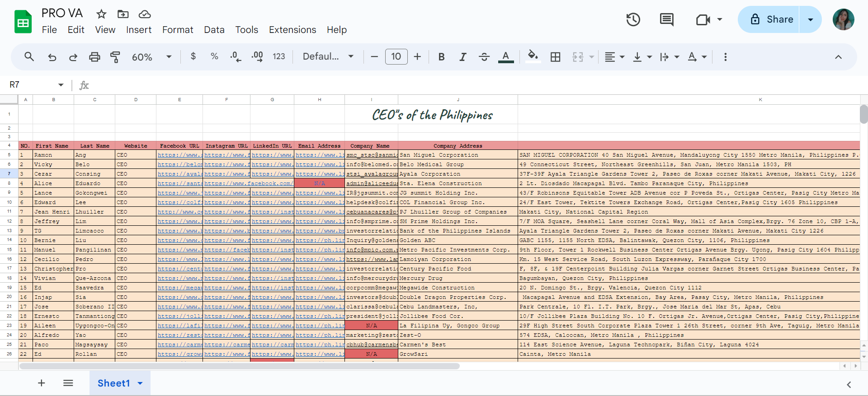The height and width of the screenshot is (396, 868).
Task: Show the side panel chevron
Action: (x=849, y=385)
